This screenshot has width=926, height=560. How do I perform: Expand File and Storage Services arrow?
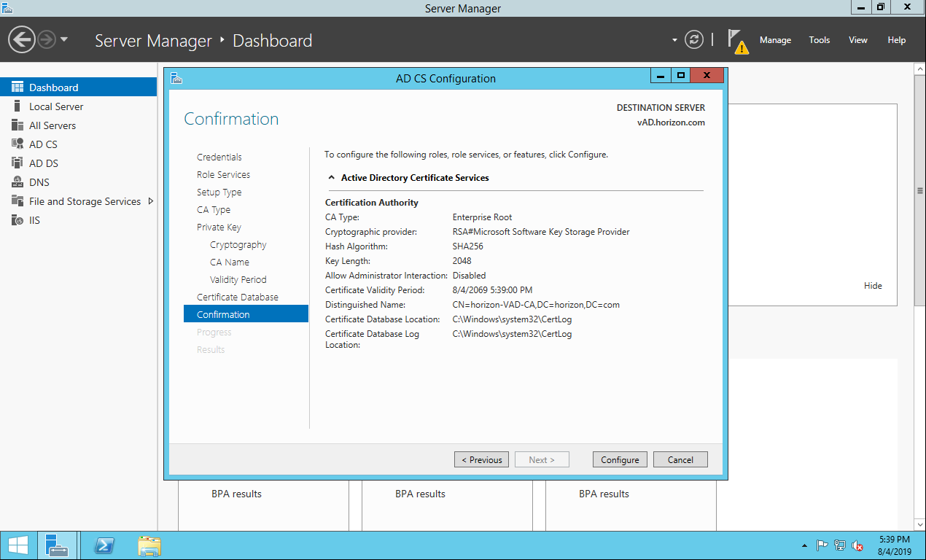(151, 201)
